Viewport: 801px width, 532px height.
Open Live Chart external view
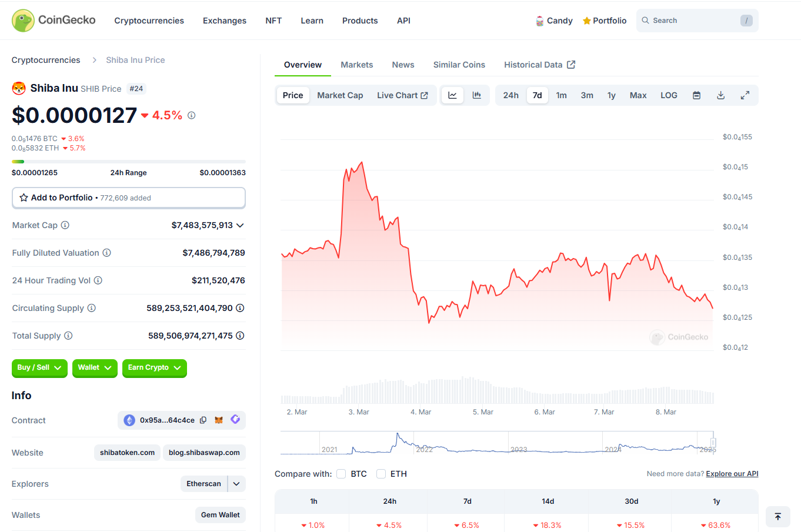click(402, 95)
